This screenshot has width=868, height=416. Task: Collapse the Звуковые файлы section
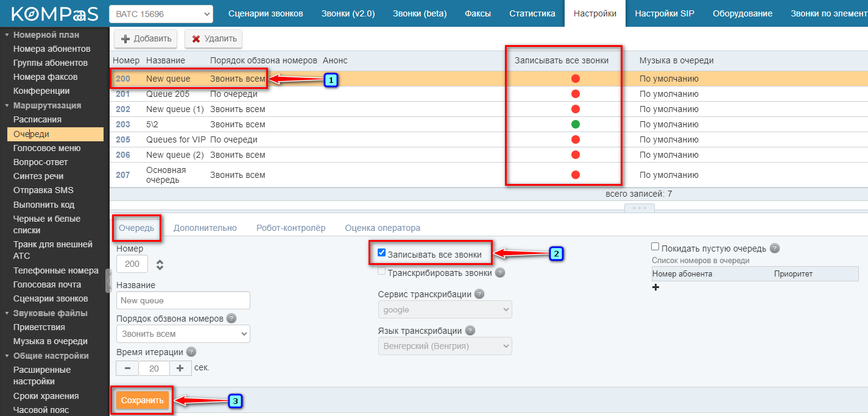coord(7,313)
